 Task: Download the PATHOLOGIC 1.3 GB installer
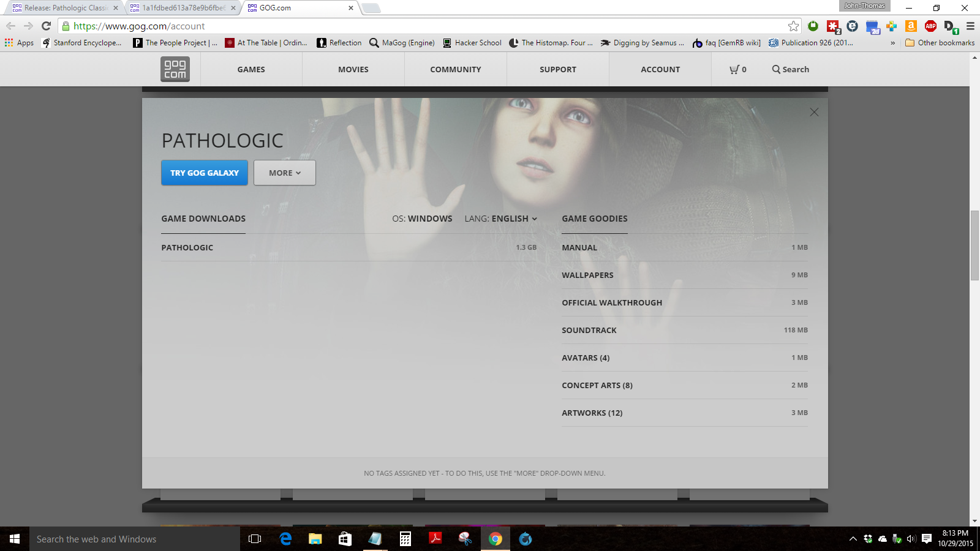click(349, 247)
